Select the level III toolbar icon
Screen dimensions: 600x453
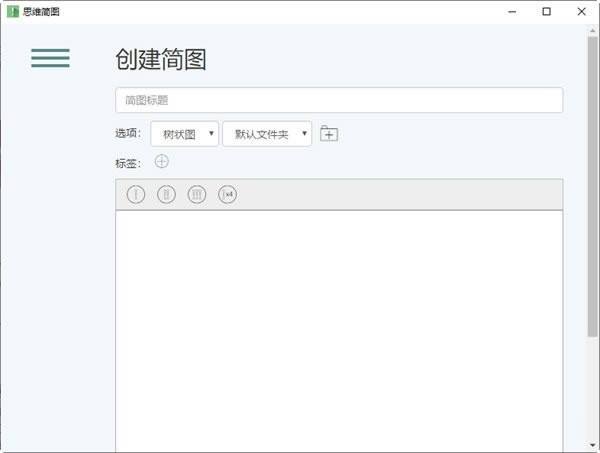197,194
